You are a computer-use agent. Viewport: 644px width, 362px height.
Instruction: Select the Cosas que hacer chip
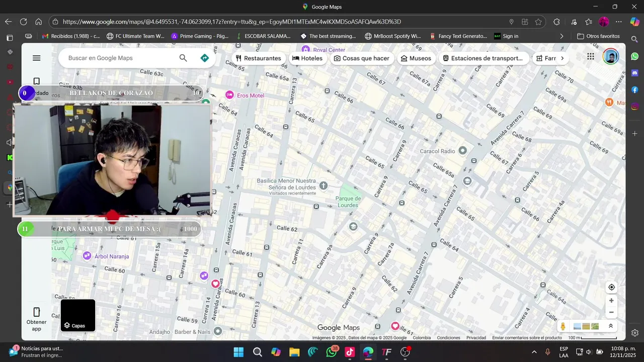click(361, 58)
